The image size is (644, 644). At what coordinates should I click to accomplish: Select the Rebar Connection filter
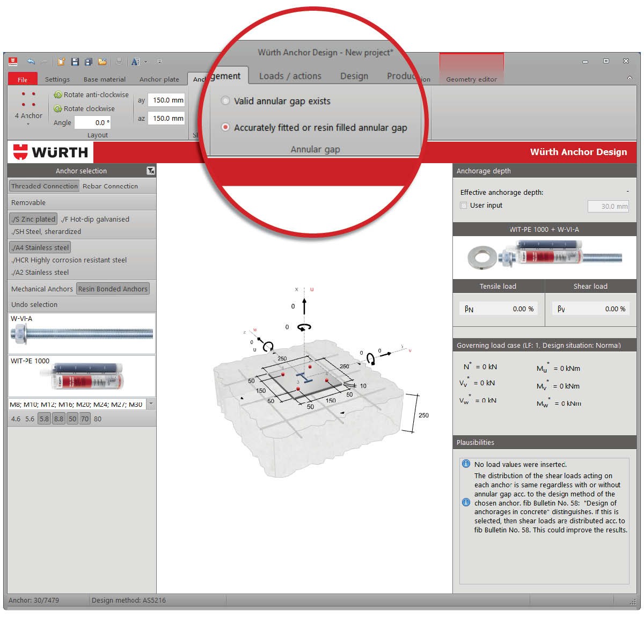(110, 186)
